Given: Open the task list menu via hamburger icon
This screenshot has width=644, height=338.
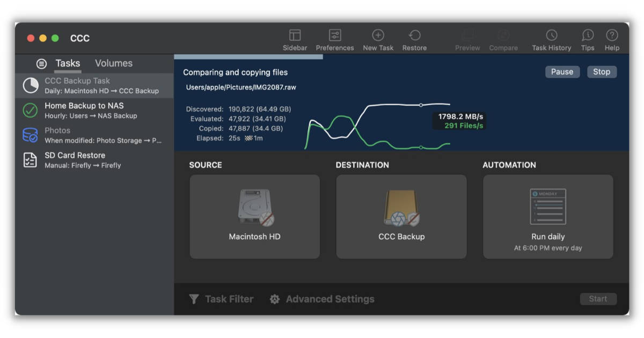Looking at the screenshot, I should tap(42, 63).
